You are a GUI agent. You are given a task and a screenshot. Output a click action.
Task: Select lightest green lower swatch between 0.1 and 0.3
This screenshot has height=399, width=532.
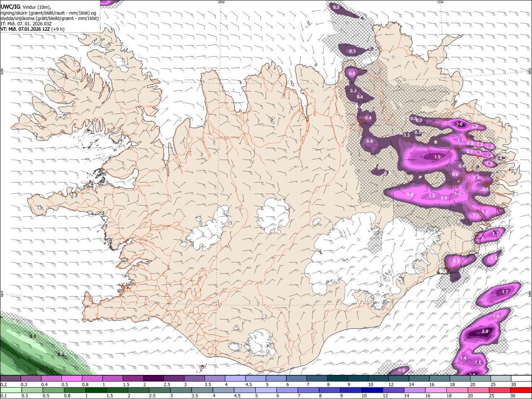10,390
